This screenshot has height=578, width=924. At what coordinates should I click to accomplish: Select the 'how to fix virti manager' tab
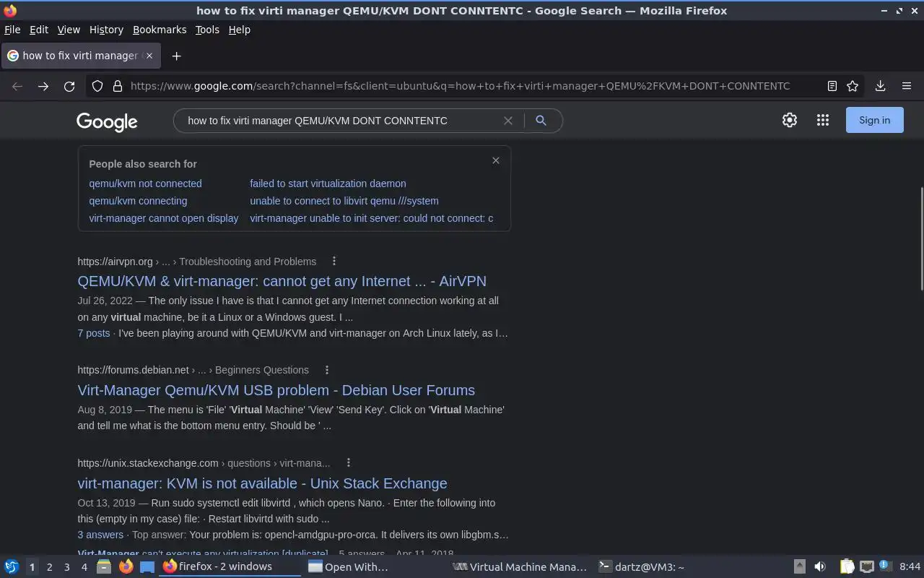tap(79, 56)
